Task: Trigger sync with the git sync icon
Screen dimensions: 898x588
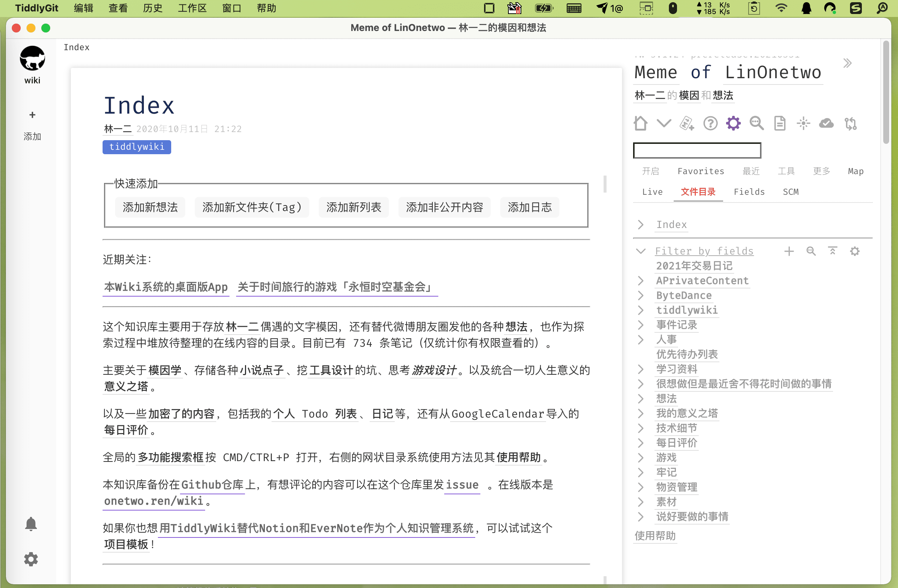Action: [850, 123]
